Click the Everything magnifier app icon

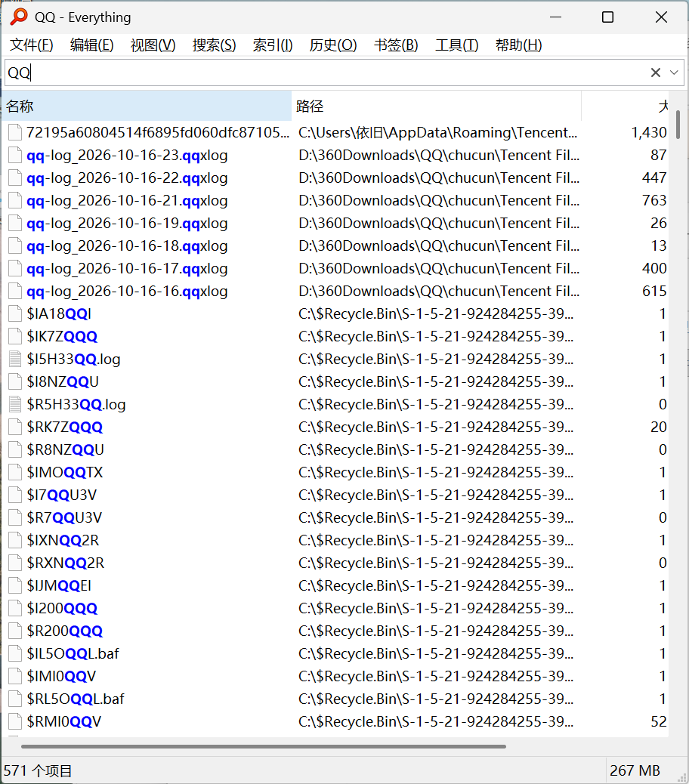click(x=18, y=17)
